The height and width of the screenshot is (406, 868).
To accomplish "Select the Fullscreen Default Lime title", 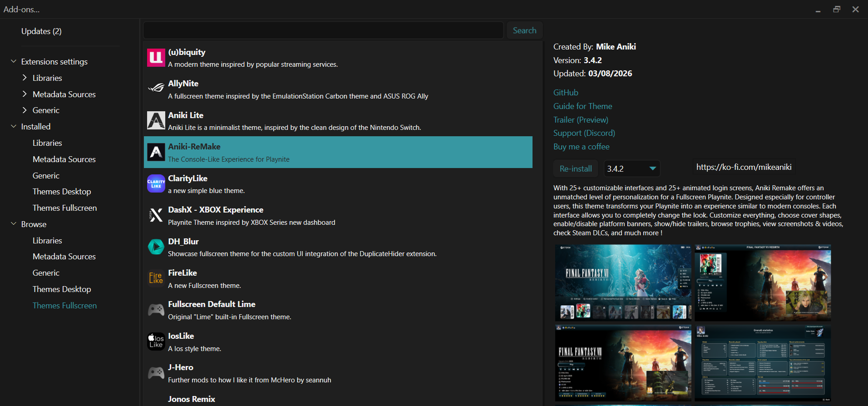I will click(x=212, y=304).
